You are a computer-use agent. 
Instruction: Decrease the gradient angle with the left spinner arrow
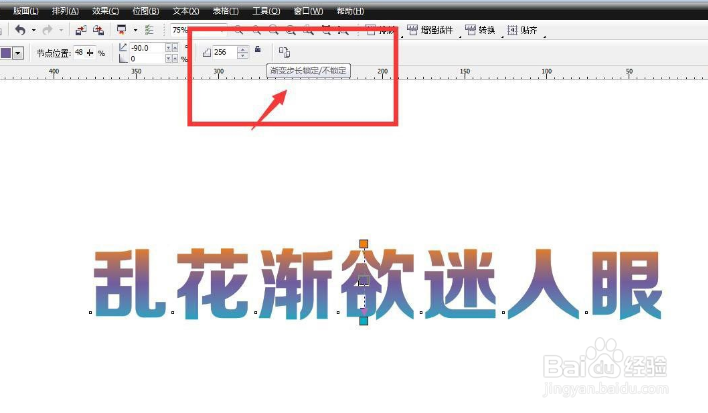[168, 48]
